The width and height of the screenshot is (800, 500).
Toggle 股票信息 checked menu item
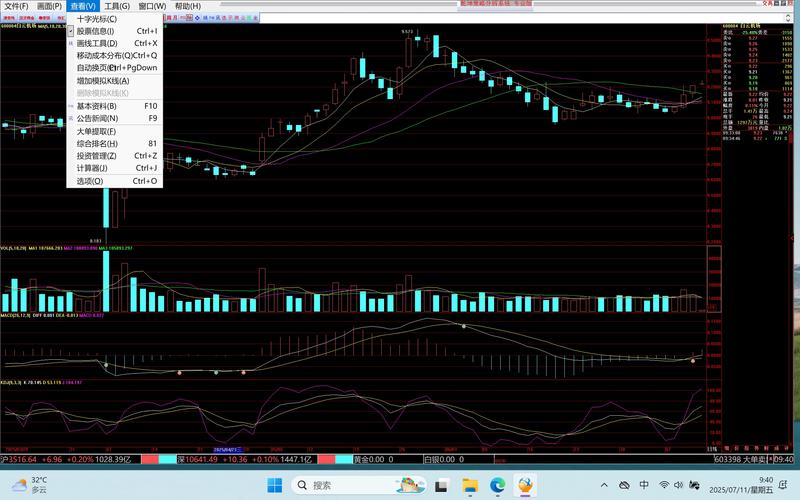(x=96, y=31)
